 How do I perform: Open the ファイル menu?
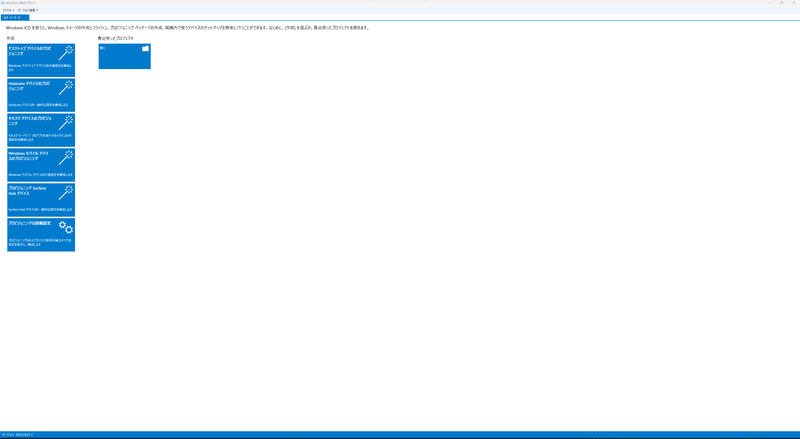(x=8, y=10)
